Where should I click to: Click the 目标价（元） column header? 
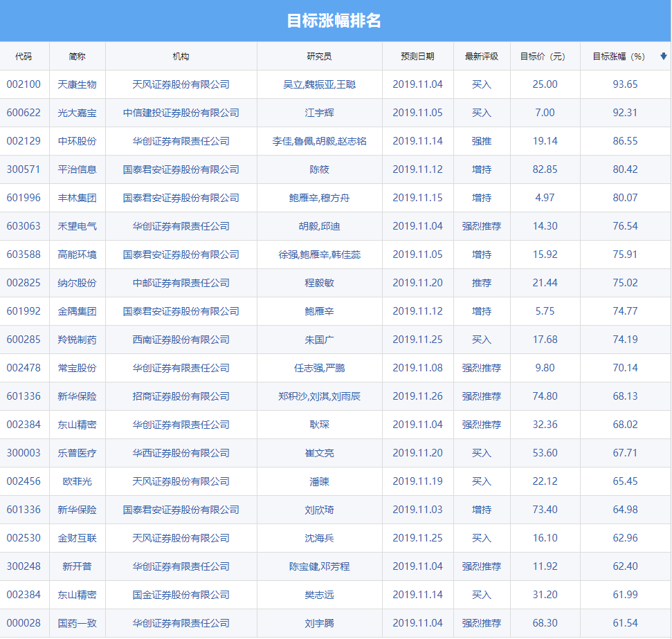[x=543, y=57]
